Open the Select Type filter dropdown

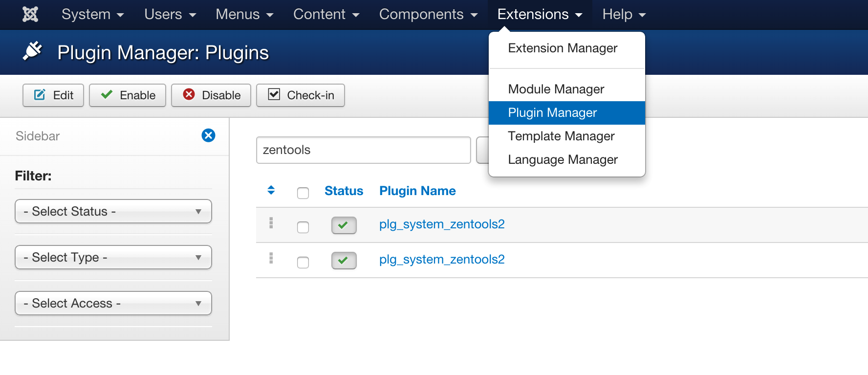[x=113, y=257]
